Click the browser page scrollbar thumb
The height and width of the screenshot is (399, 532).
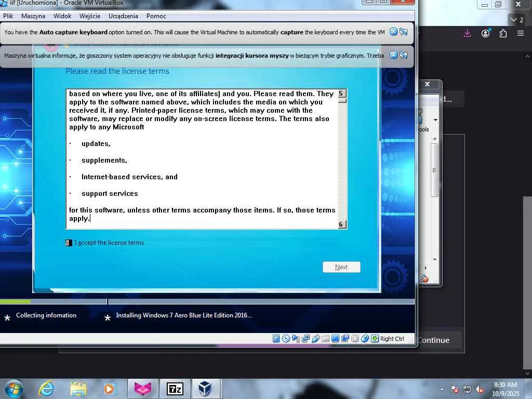click(x=528, y=282)
